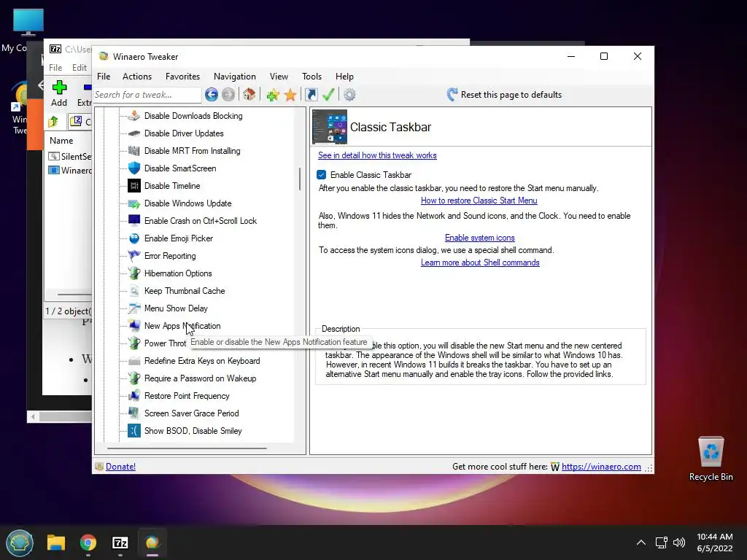Click the tree horizontal scrollbar
The height and width of the screenshot is (560, 747).
click(x=187, y=448)
